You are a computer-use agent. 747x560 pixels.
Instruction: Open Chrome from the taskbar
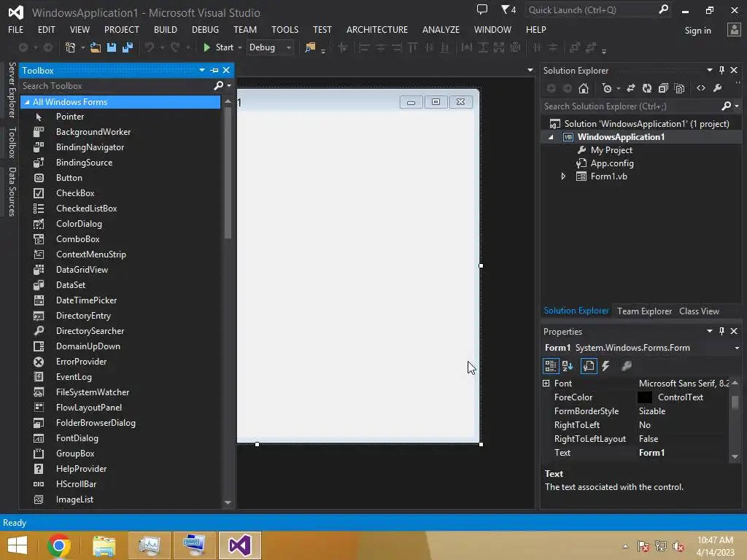pos(59,545)
